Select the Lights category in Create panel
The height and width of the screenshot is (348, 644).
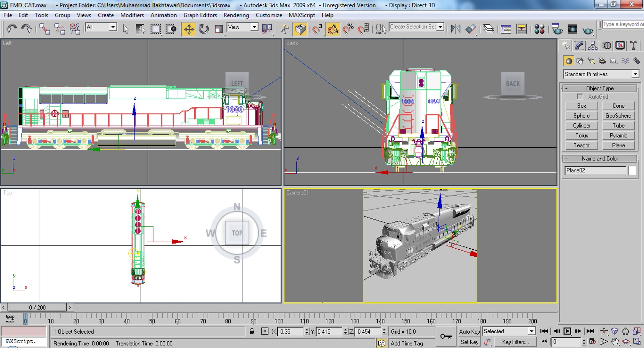pos(591,61)
